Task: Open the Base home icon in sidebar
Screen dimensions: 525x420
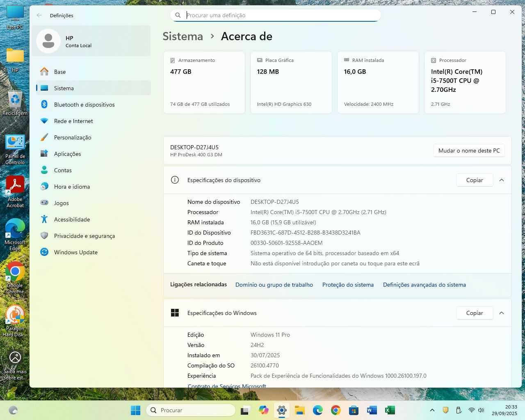Action: click(44, 72)
